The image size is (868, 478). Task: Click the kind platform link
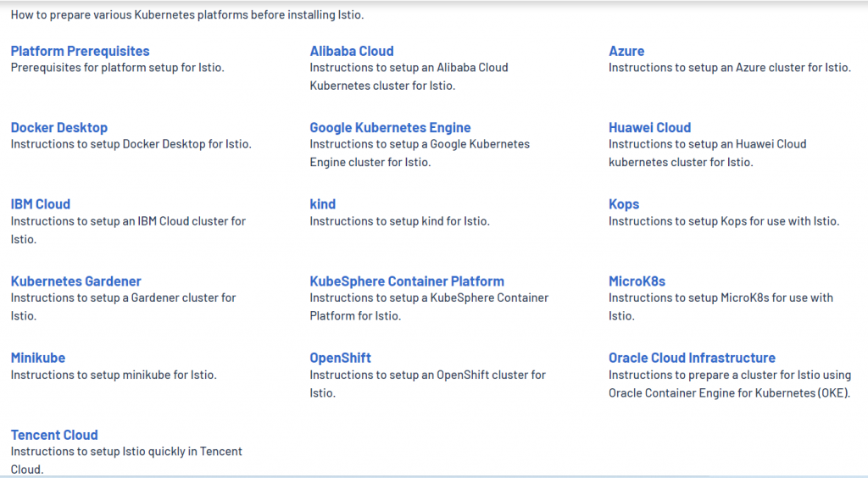point(323,204)
